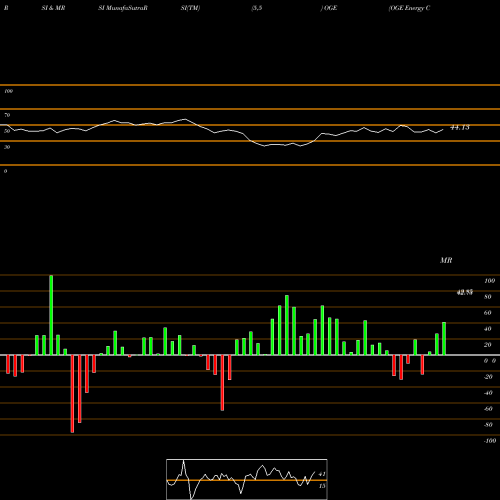Viewport: 500px width, 500px height.
Task: Click the value 41 in mini chart
Action: point(322,474)
